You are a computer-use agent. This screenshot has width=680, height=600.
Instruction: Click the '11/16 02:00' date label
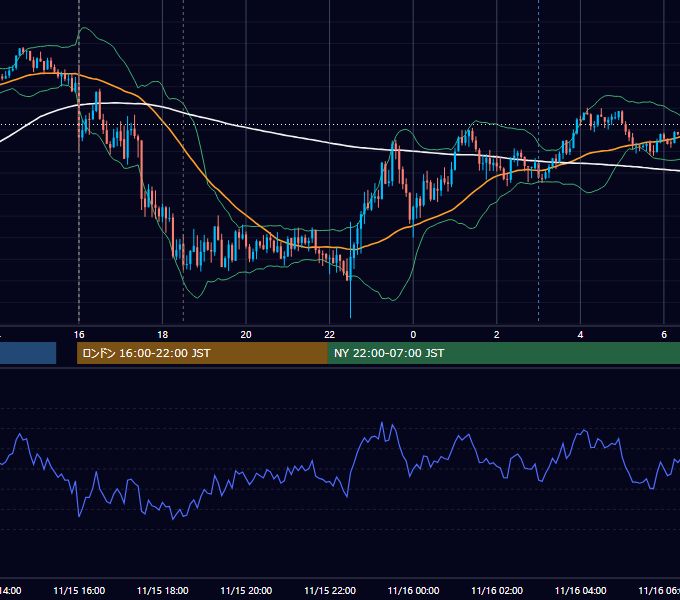[x=497, y=590]
